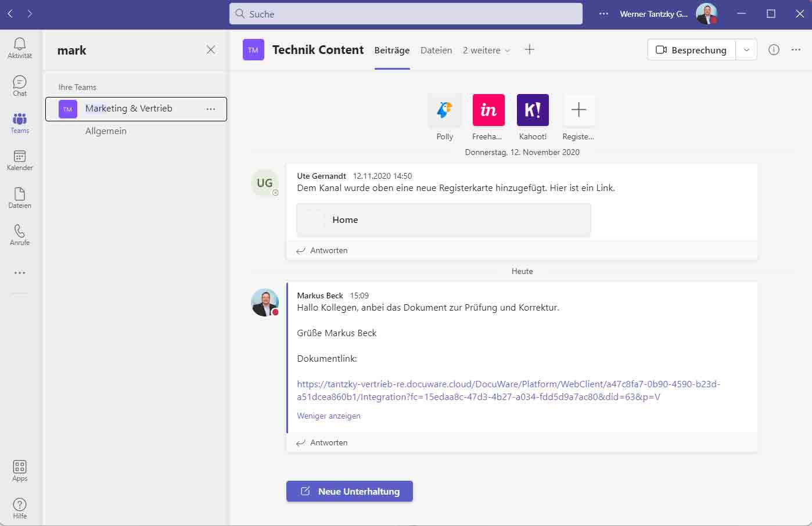Open more options for Marketing & Vertrieb
This screenshot has height=526, width=812.
pyautogui.click(x=211, y=109)
